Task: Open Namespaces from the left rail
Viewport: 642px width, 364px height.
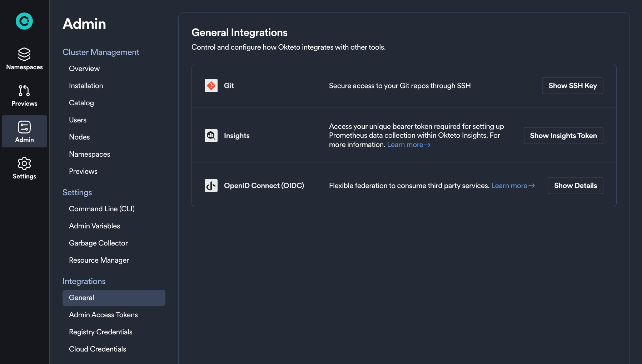Action: 24,59
